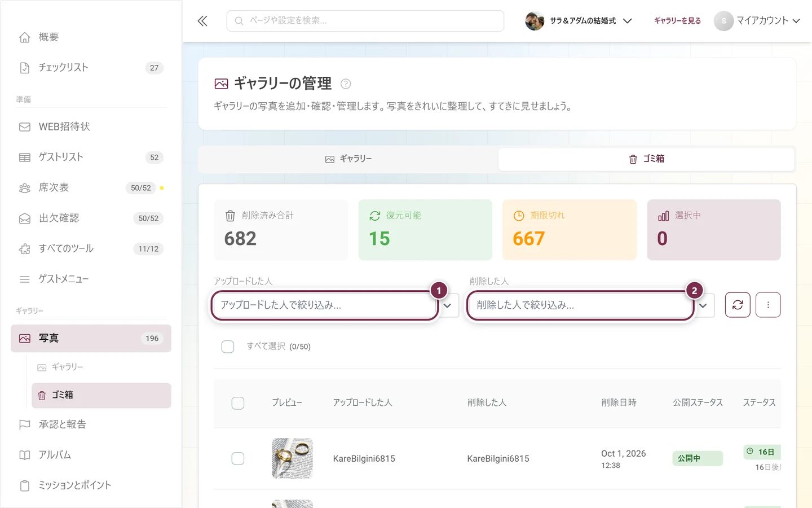Image resolution: width=812 pixels, height=508 pixels.
Task: Click chevron arrow of uploader filter
Action: click(447, 305)
